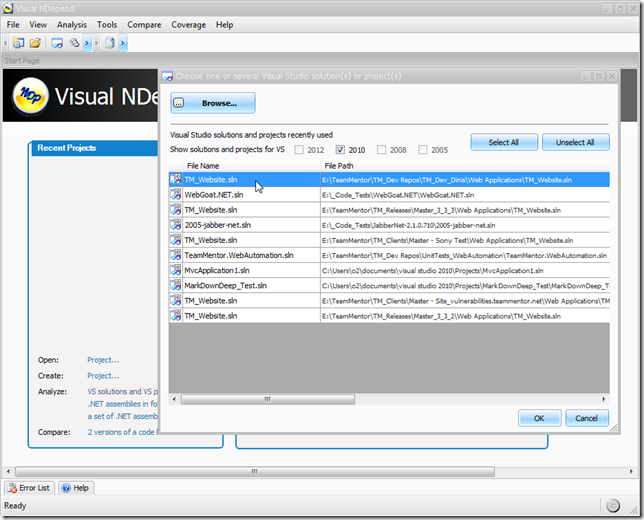Click the solution icon beside 2005-jabber-net.sln
Image resolution: width=644 pixels, height=520 pixels.
[x=176, y=225]
